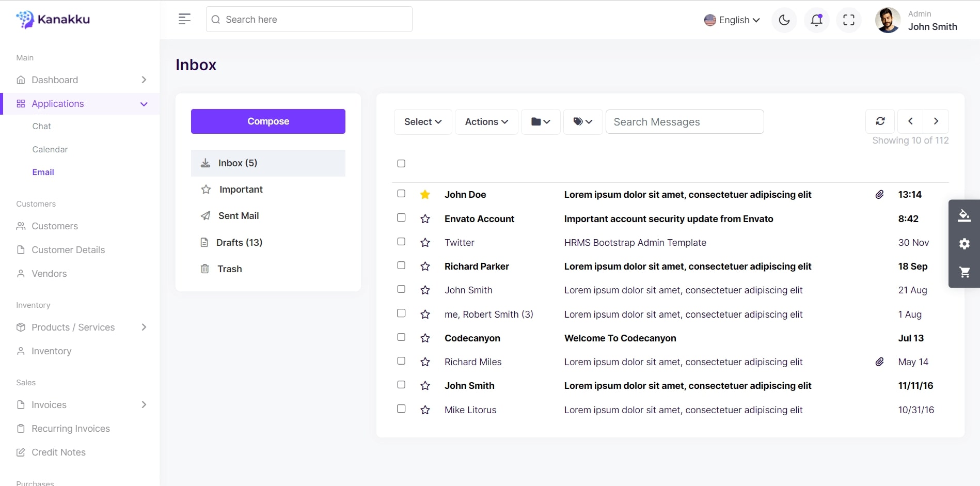Open the settings gear on the right panel
Viewport: 980px width, 486px height.
[x=964, y=244]
